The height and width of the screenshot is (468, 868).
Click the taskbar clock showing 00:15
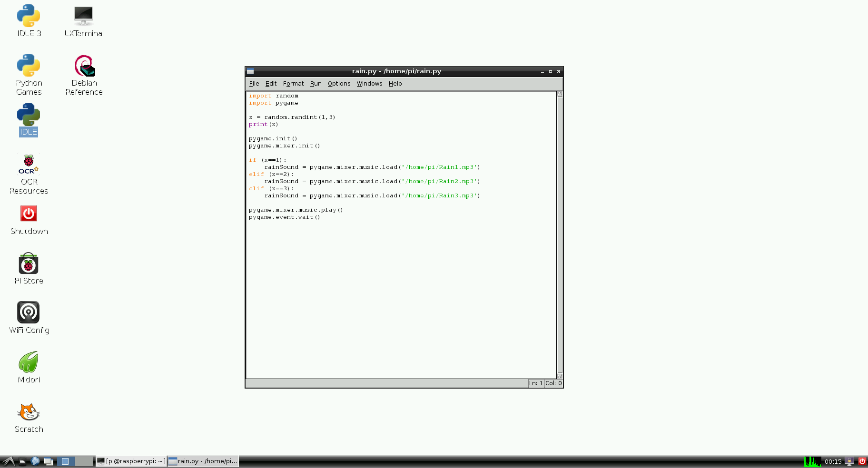coord(833,462)
